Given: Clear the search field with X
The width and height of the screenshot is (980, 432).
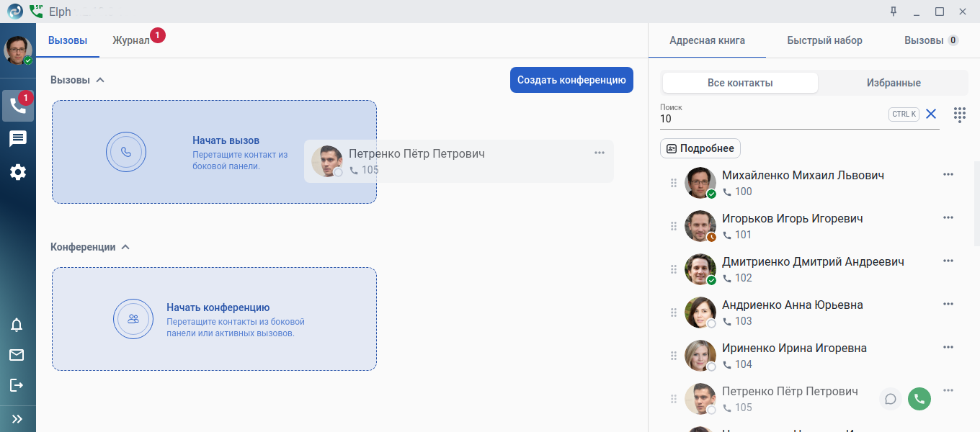Looking at the screenshot, I should point(931,114).
